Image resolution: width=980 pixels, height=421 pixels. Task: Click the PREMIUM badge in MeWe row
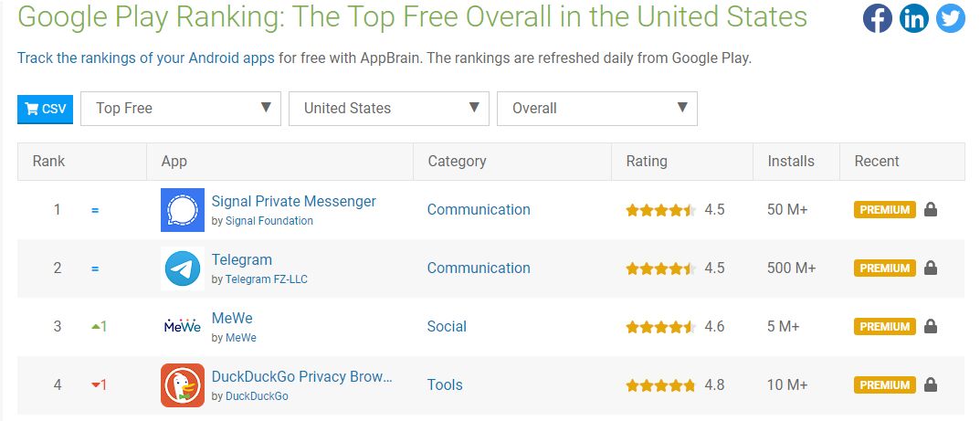click(x=885, y=327)
